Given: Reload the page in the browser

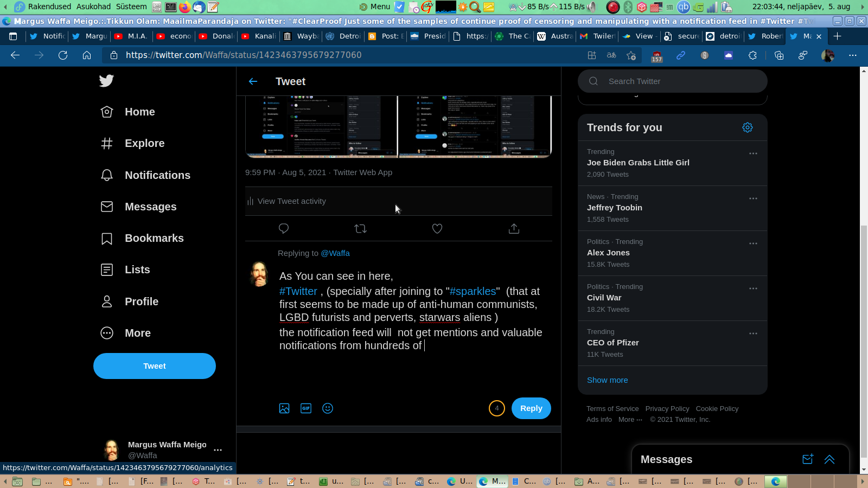Looking at the screenshot, I should [63, 55].
